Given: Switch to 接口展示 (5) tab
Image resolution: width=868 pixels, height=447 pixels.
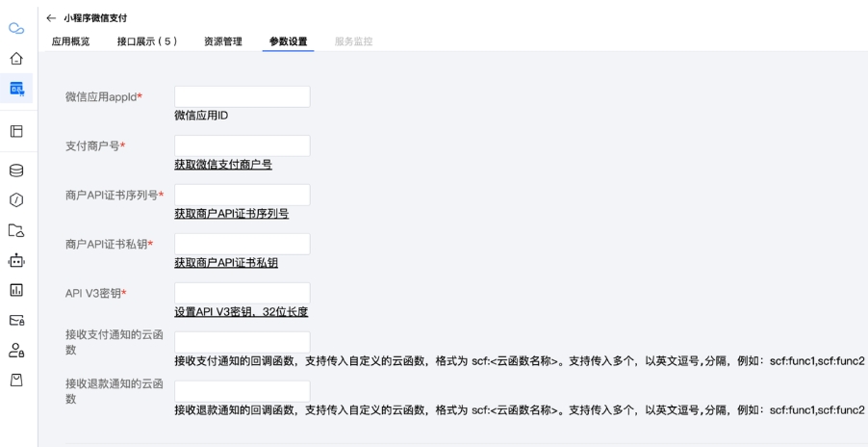Looking at the screenshot, I should pos(147,41).
